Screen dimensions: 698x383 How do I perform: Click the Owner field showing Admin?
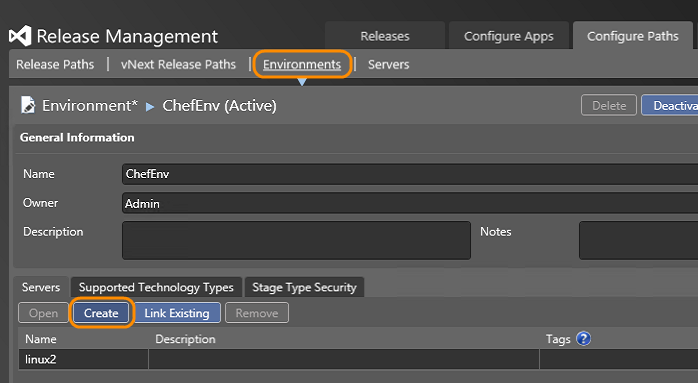pos(410,203)
